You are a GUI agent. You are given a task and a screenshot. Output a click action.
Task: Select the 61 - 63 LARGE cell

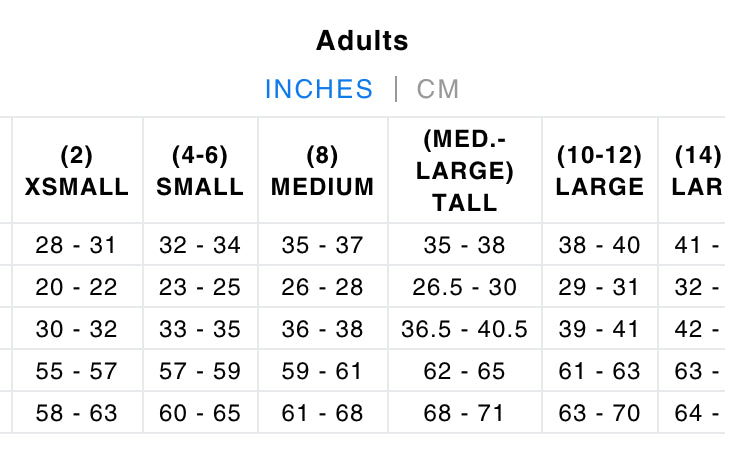(x=600, y=371)
